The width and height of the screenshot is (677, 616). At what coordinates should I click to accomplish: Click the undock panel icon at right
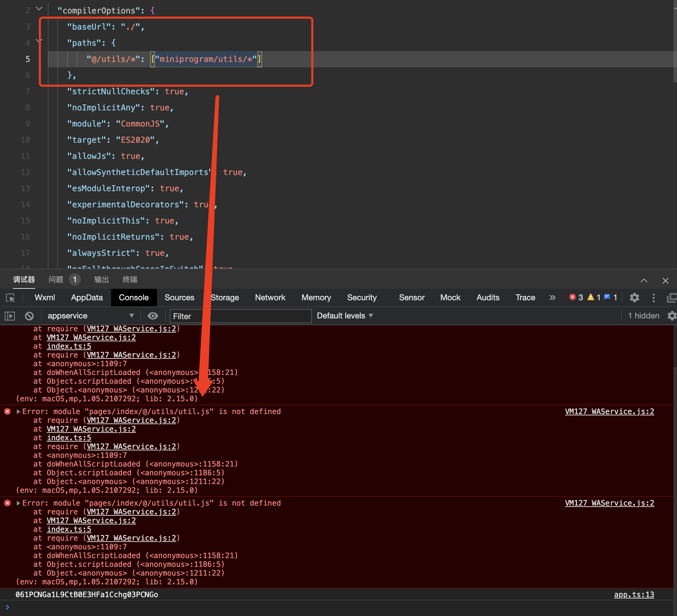pos(672,298)
